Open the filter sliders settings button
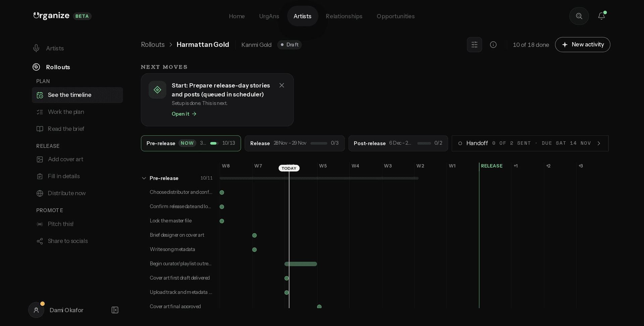This screenshot has height=326, width=644. (x=474, y=45)
